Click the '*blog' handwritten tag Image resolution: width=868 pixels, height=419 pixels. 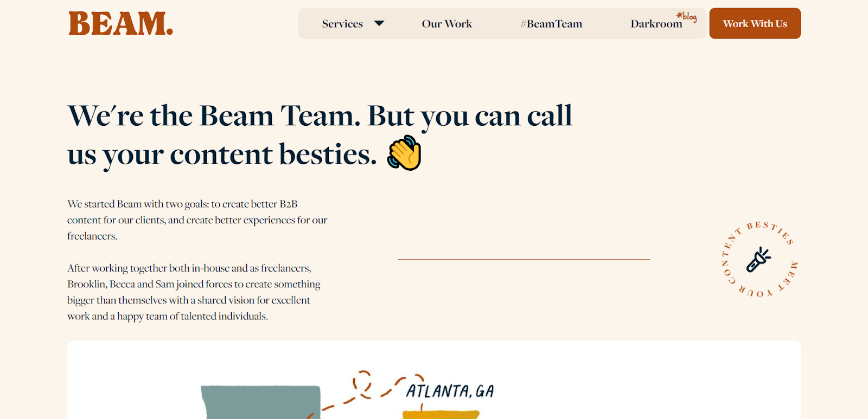tap(687, 16)
